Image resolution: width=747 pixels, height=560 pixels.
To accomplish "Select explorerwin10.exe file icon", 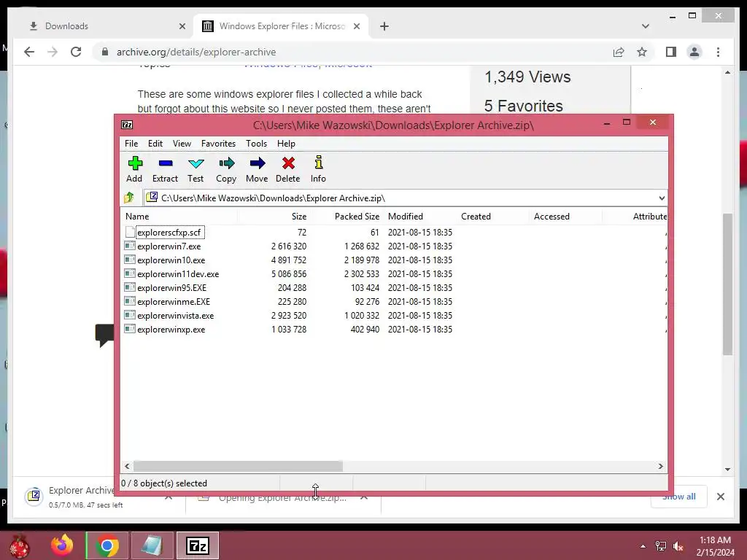I will [x=130, y=260].
